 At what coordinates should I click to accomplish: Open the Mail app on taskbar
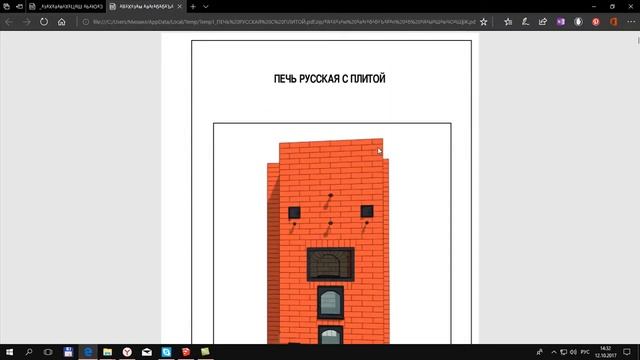point(147,352)
